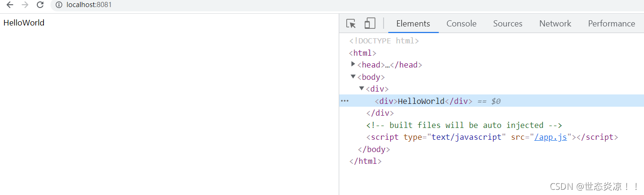
Task: Select the closing </body> tag
Action: 374,149
